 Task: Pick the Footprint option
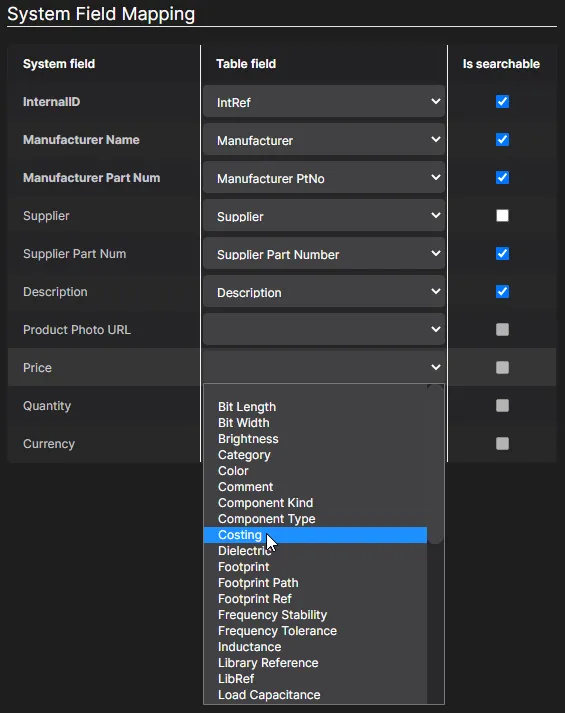pyautogui.click(x=315, y=567)
